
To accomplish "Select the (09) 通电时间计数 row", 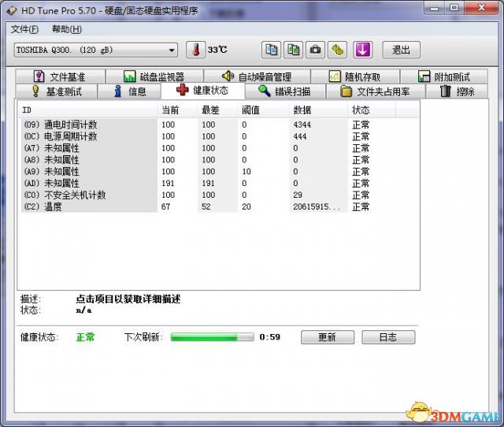I will point(220,124).
